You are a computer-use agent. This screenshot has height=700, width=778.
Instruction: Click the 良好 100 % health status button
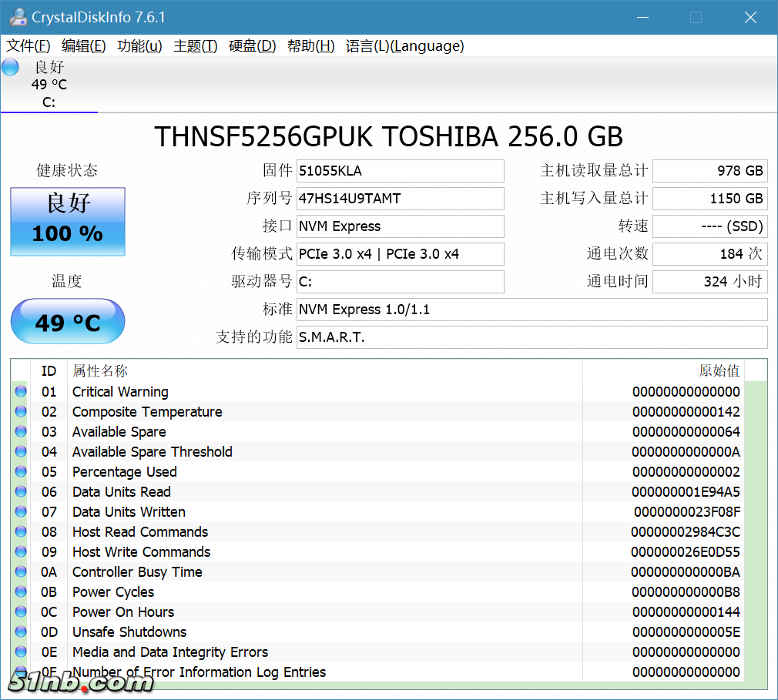pos(68,222)
